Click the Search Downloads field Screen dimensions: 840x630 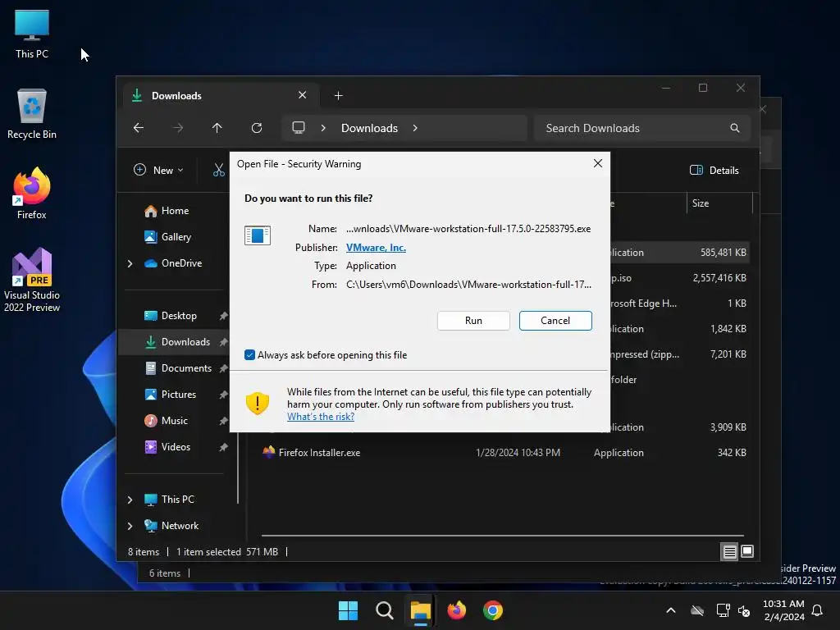(641, 128)
